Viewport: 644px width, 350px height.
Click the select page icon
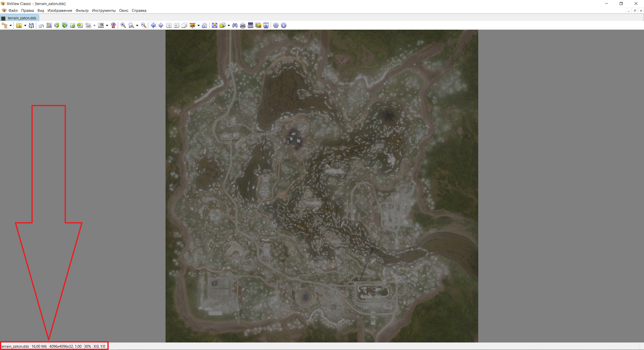coord(184,25)
